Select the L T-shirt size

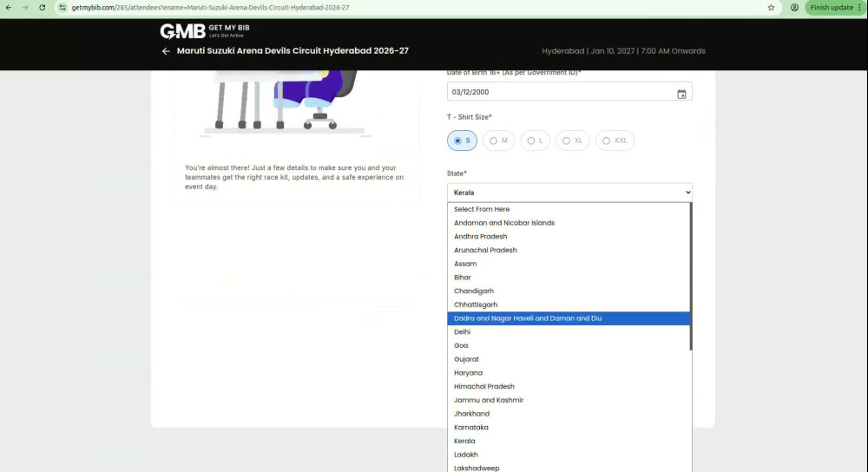[x=535, y=141]
